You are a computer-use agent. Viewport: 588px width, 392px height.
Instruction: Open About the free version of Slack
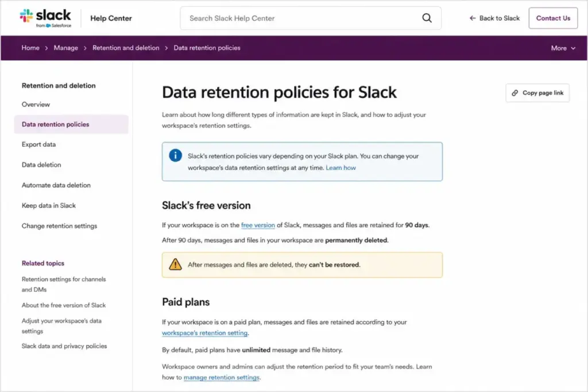64,305
